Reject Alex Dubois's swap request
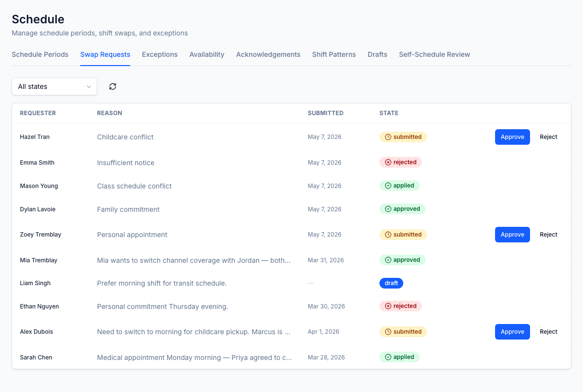 point(549,332)
